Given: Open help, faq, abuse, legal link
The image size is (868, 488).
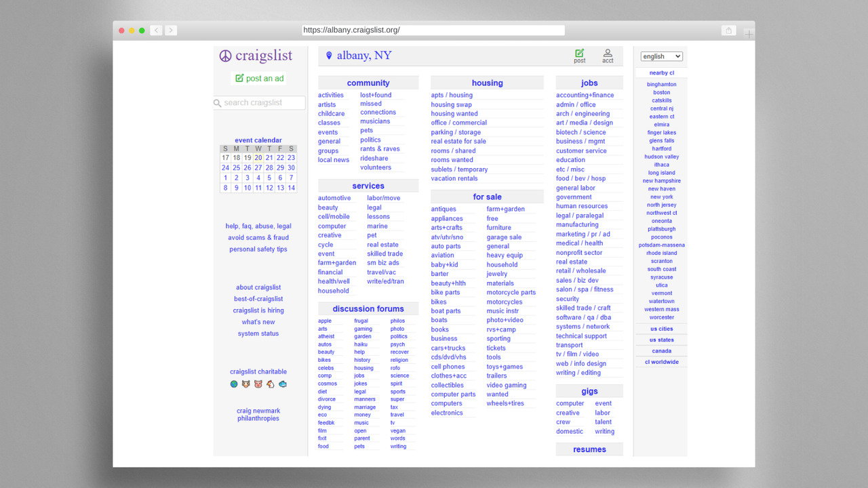Looking at the screenshot, I should 258,226.
